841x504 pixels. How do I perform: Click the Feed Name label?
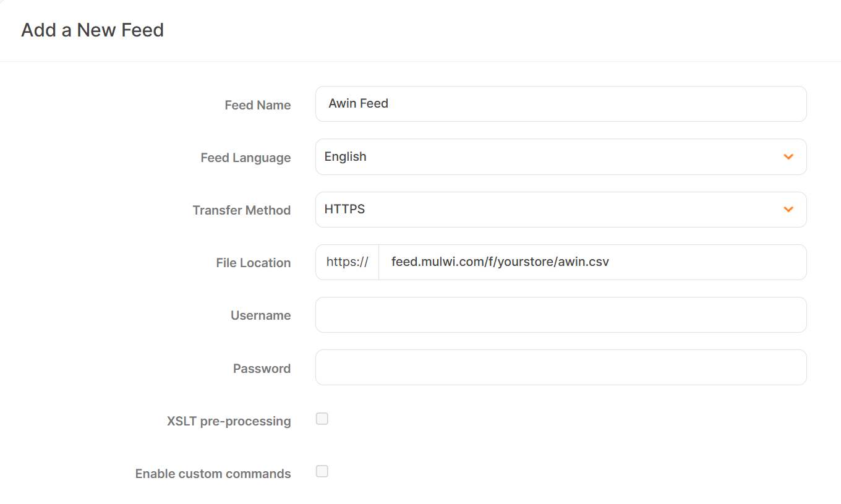[x=258, y=105]
